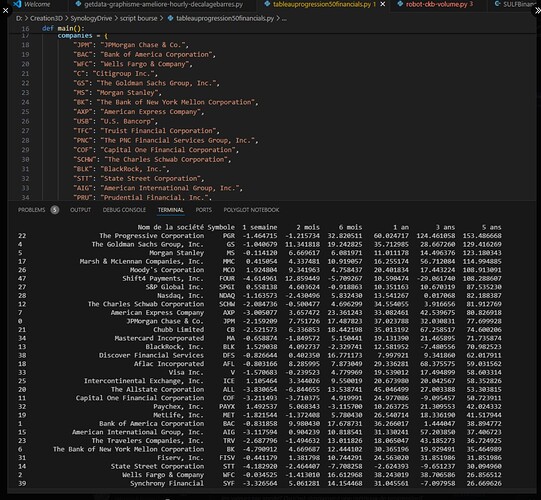541x500 pixels.
Task: Open the Creation3D breadcrumb folder
Action: (x=46, y=18)
